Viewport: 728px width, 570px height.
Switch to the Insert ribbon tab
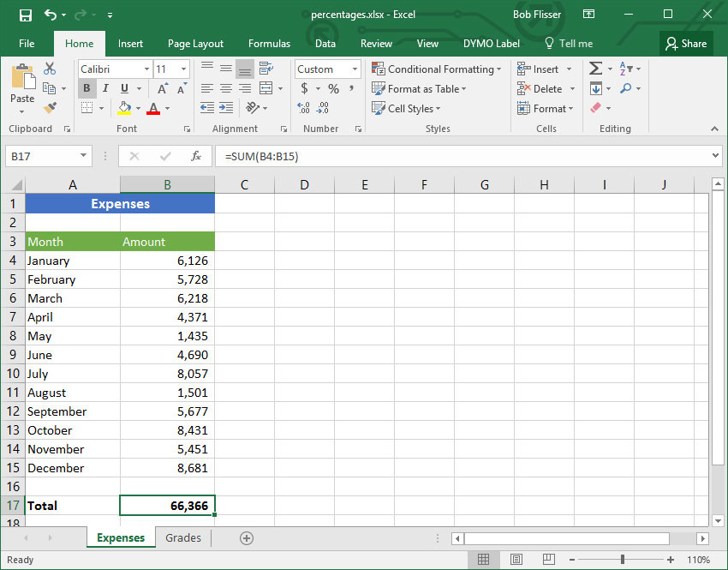(x=130, y=44)
